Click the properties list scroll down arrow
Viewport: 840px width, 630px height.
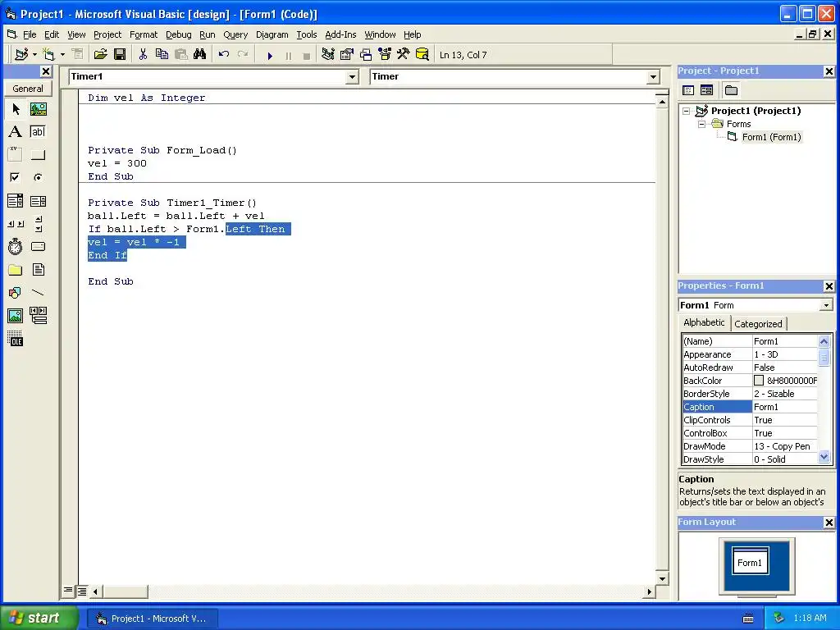[x=824, y=457]
